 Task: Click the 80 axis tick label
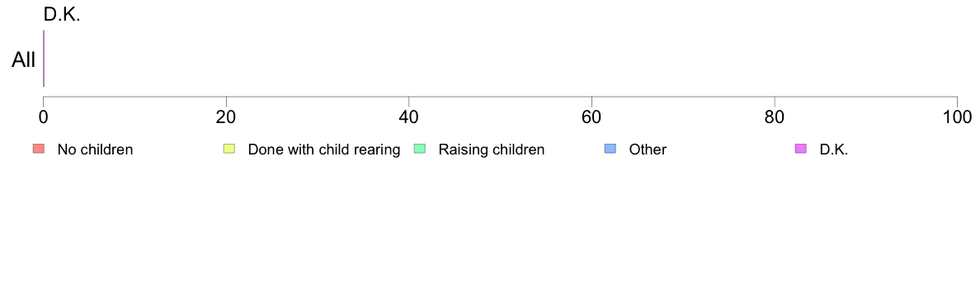(775, 117)
